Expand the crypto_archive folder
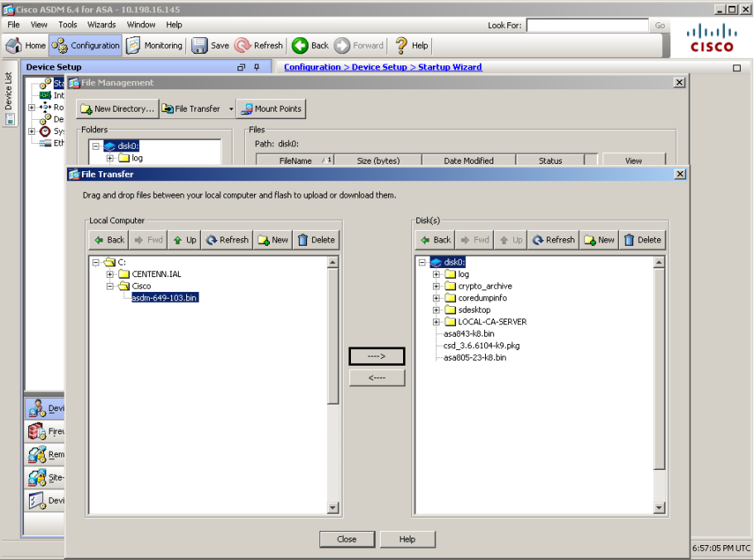 (x=436, y=286)
